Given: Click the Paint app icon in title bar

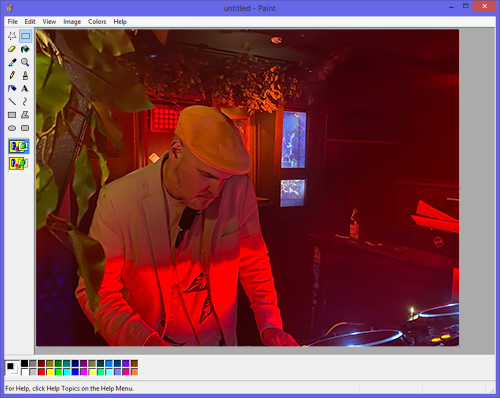Looking at the screenshot, I should tap(9, 8).
